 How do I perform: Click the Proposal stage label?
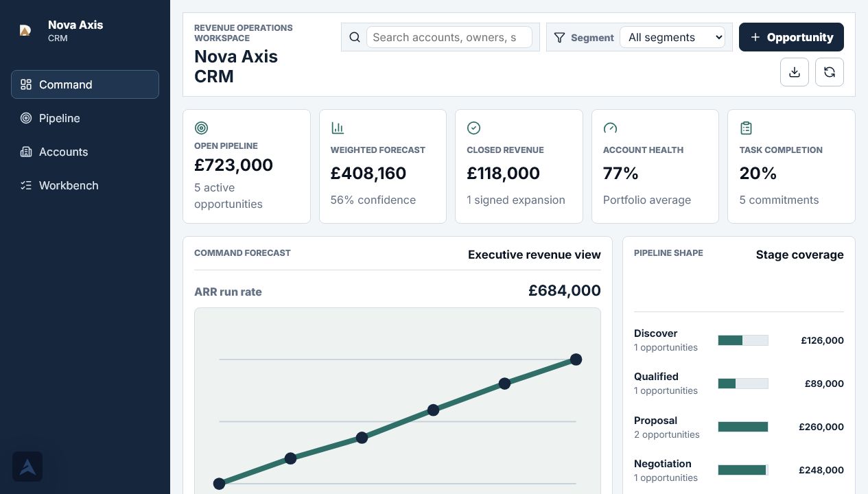click(655, 421)
